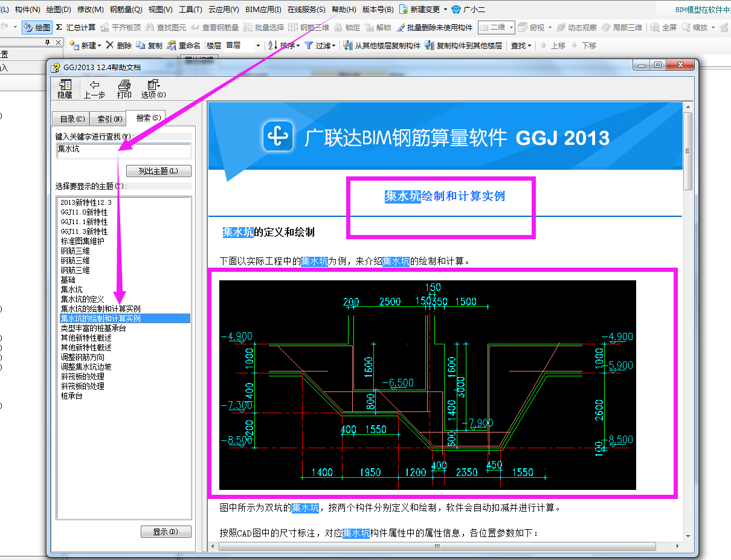Open 钢筋三维 rebar 3D view
Viewport: 731px width, 560px height.
[x=308, y=28]
